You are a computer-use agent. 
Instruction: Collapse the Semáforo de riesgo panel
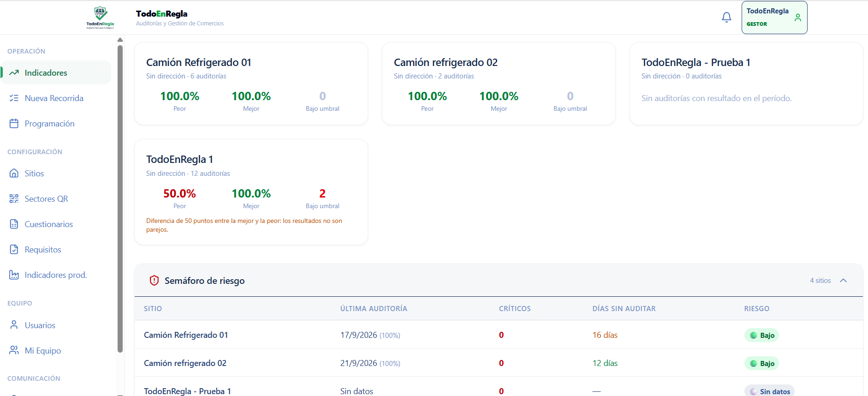pyautogui.click(x=844, y=281)
